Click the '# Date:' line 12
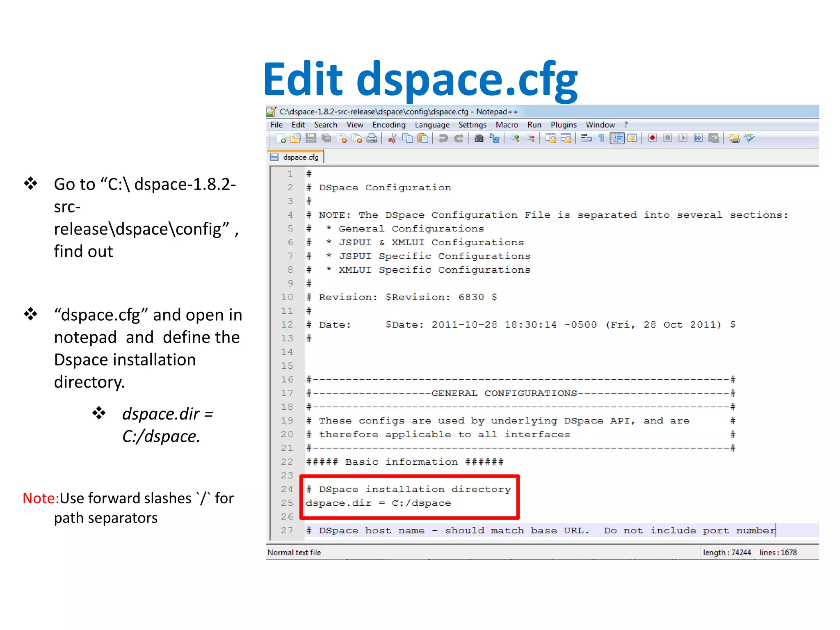 521,325
